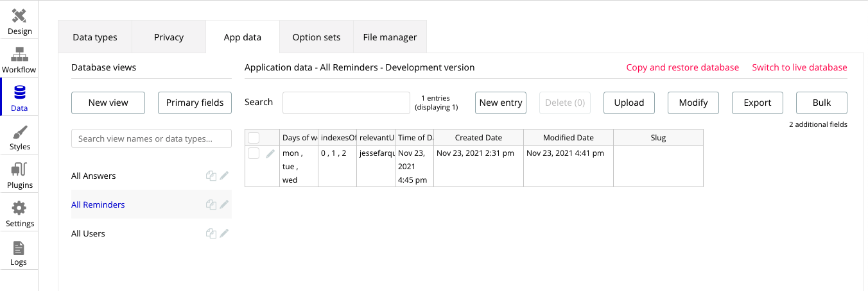Open the Design section in sidebar
The image size is (868, 291).
pos(19,21)
